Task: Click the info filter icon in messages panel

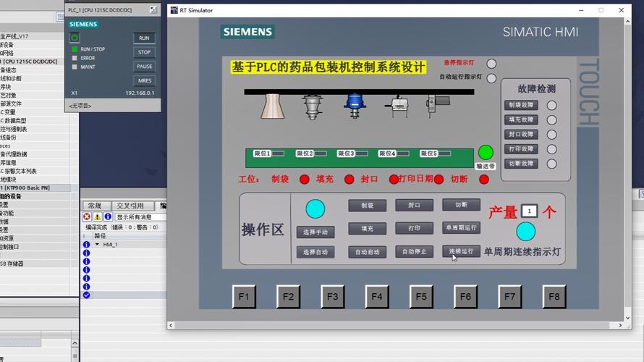Action: pos(108,216)
